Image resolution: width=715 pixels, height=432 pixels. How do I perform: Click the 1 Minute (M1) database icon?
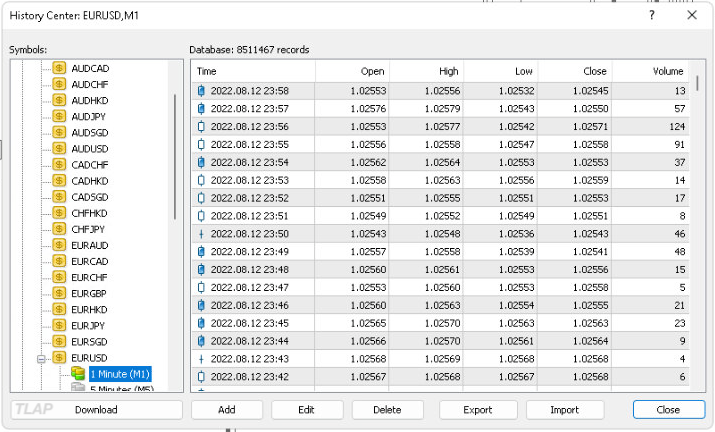click(78, 374)
